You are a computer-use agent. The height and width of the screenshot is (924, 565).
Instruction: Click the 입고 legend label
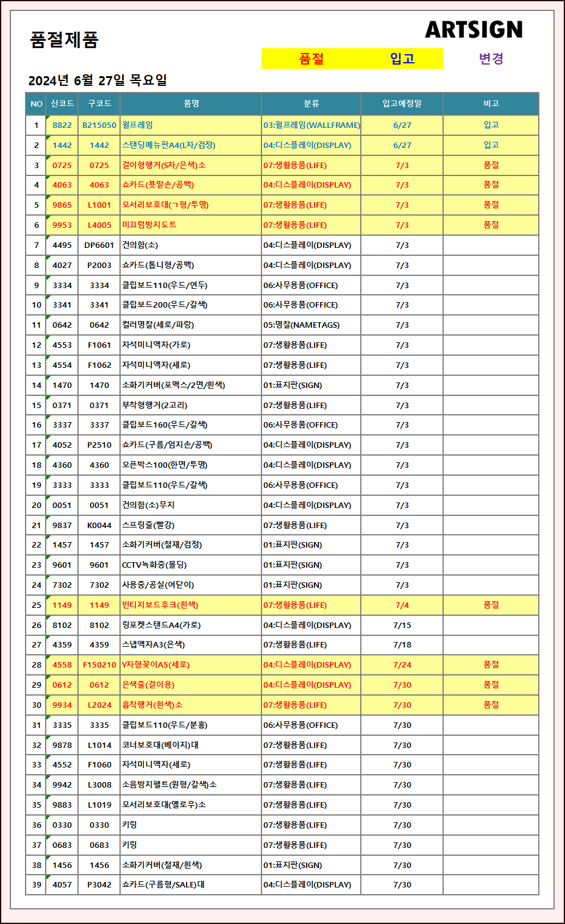(402, 58)
